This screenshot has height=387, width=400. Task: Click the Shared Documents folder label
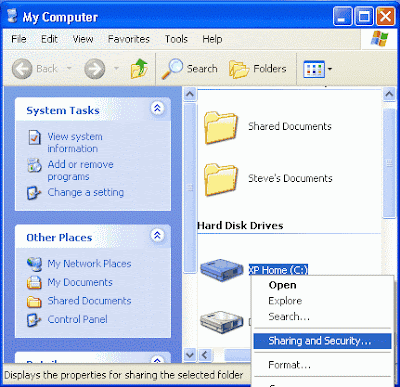290,126
